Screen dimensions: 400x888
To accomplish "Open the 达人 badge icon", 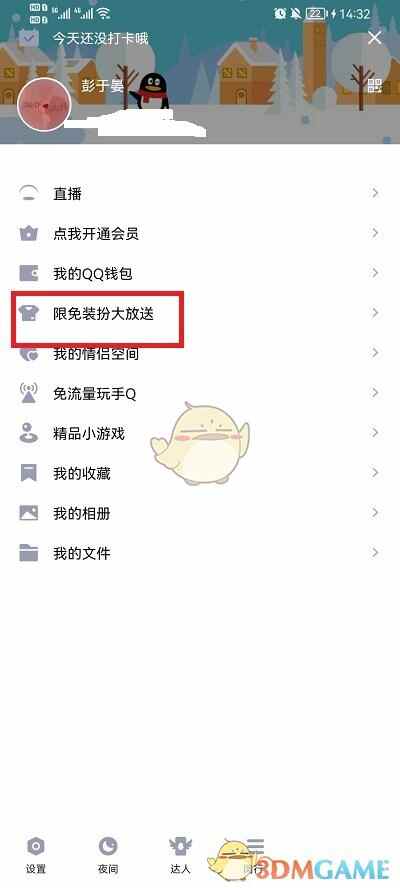I will 180,847.
